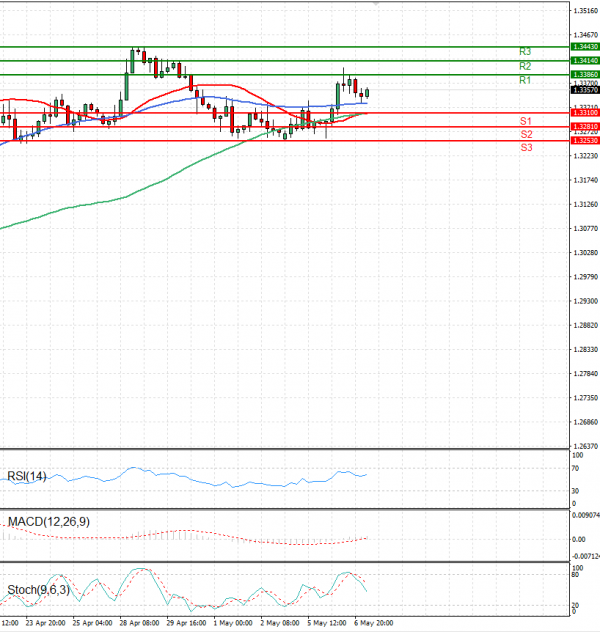Select the 1.32530 support price tag

[x=585, y=140]
